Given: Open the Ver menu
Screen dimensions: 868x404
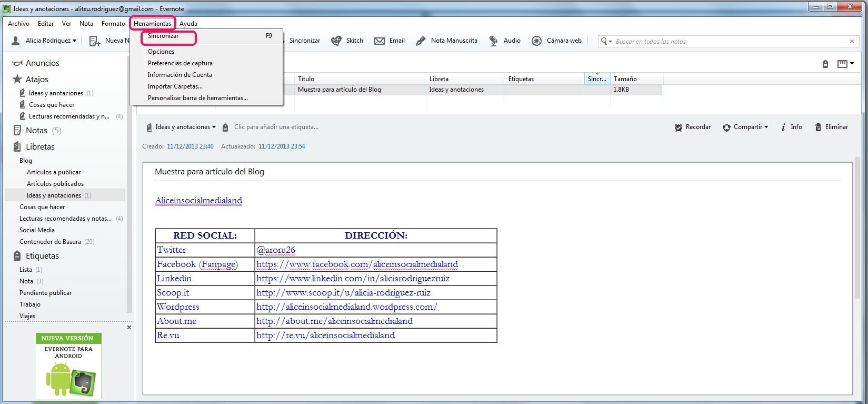Looking at the screenshot, I should point(66,24).
